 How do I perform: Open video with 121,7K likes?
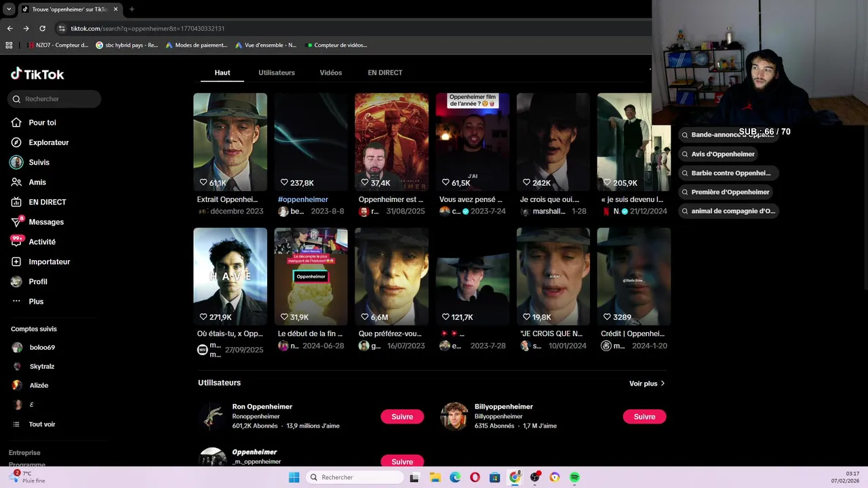point(472,277)
